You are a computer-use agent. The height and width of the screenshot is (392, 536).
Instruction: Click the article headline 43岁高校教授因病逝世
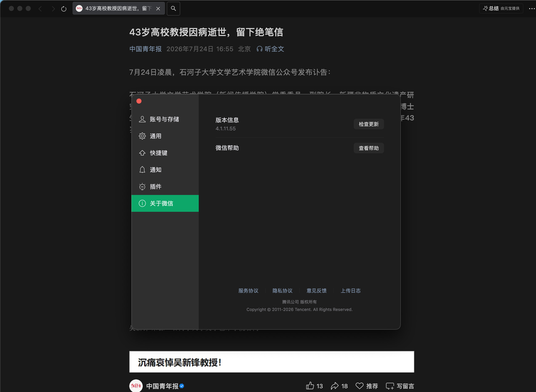tap(206, 32)
